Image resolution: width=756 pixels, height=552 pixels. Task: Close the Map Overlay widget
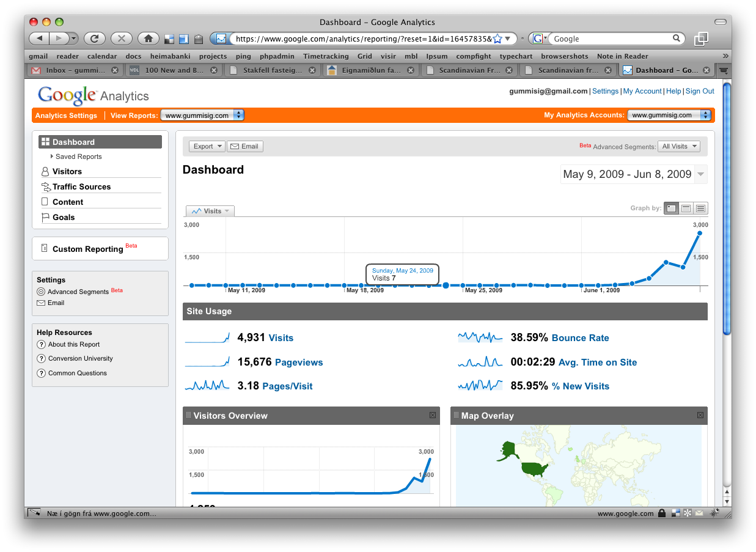pyautogui.click(x=700, y=415)
